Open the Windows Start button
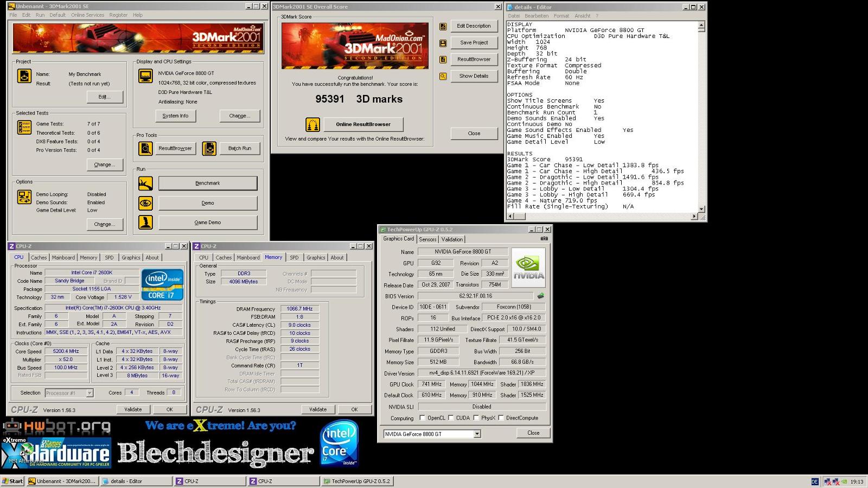This screenshot has height=488, width=868. [x=13, y=481]
